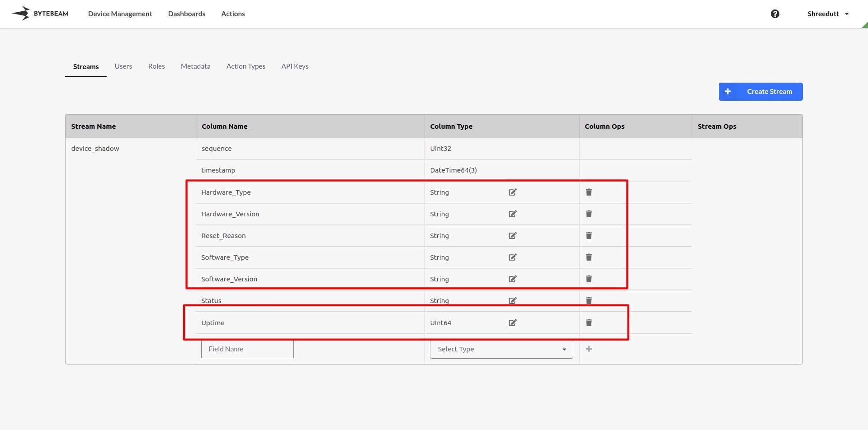
Task: Click the Bytebeam logo
Action: [x=40, y=14]
